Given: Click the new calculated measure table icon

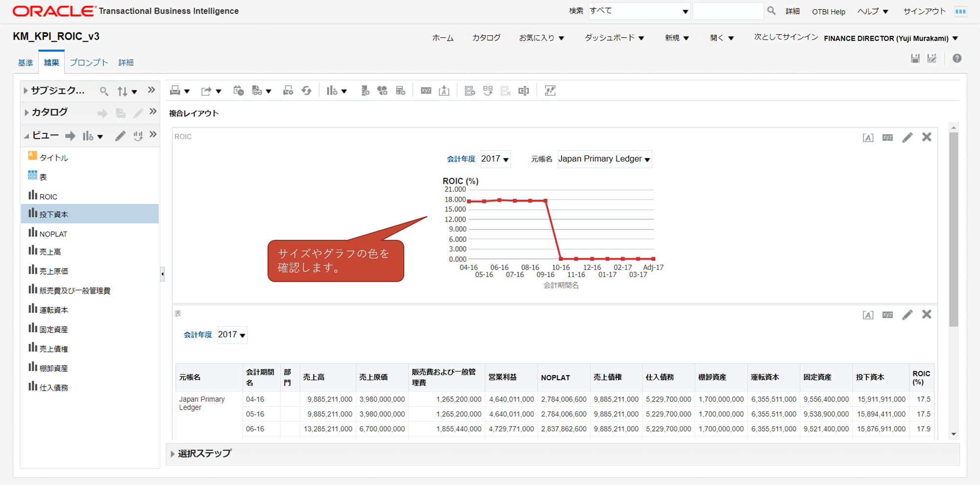Looking at the screenshot, I should point(401,91).
